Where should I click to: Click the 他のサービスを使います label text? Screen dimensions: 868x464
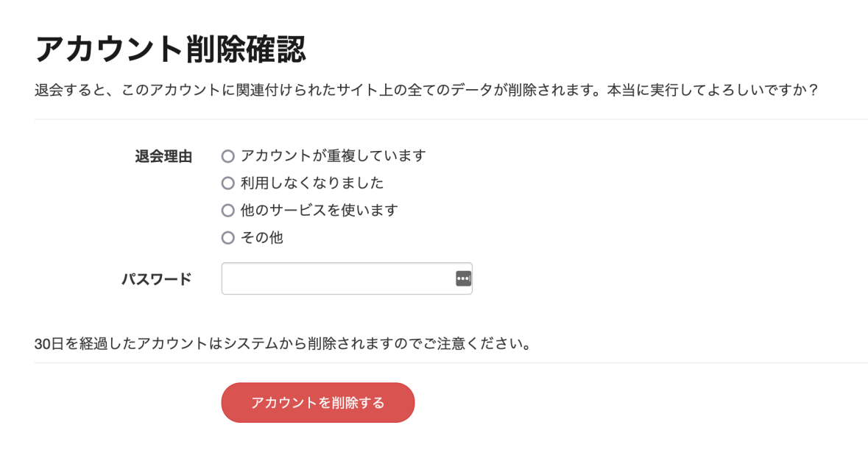319,211
